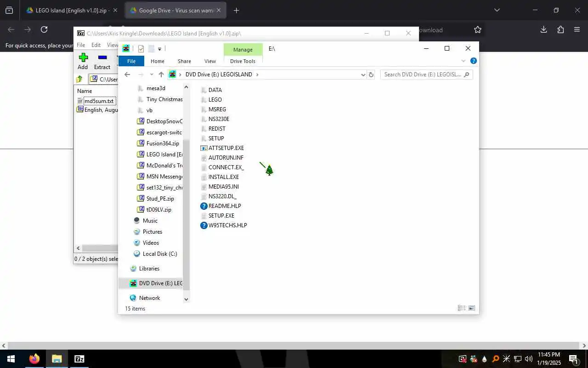The height and width of the screenshot is (368, 588).
Task: Click navigation pane scroll down arrow
Action: coord(186,299)
